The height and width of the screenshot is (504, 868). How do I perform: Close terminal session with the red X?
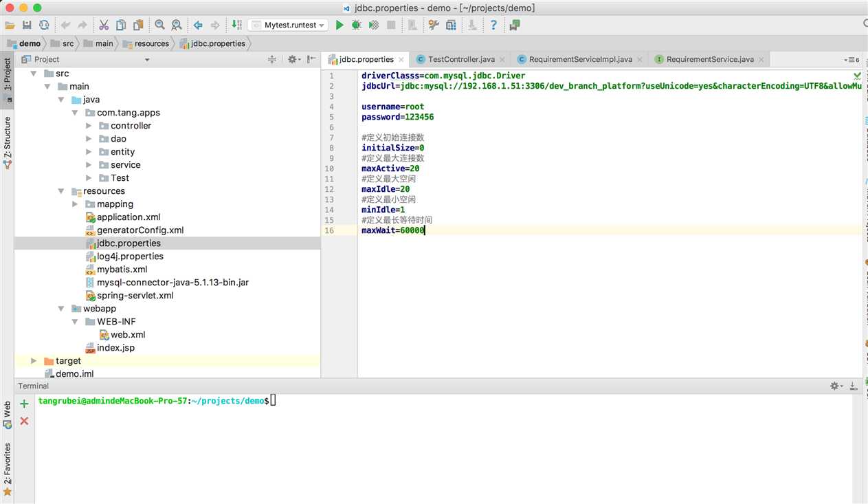tap(24, 420)
